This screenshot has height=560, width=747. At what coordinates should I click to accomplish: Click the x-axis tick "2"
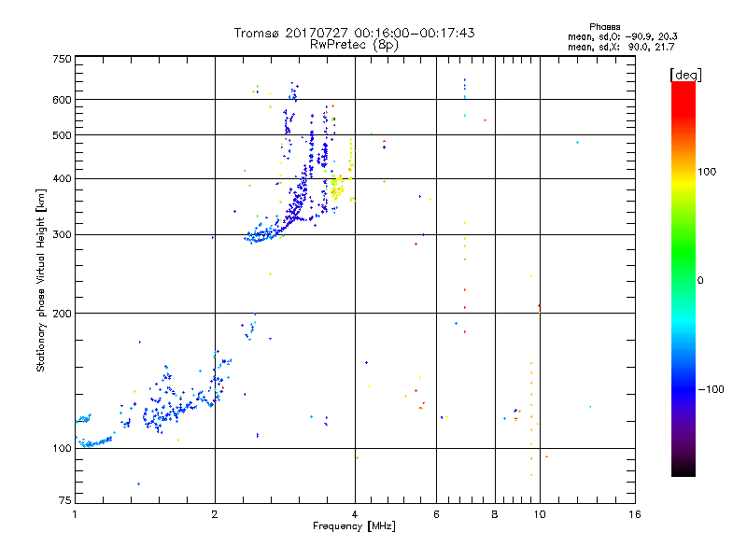[x=215, y=514]
